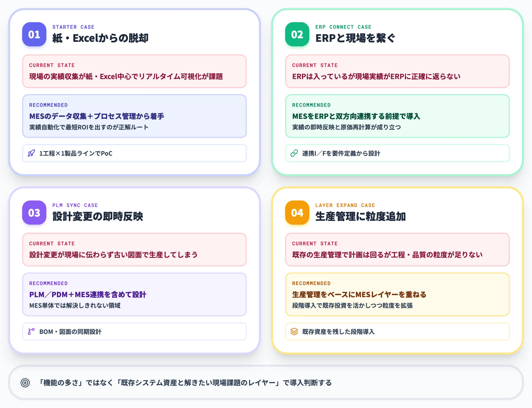Select the link icon beside 連携I／F text
Image resolution: width=532 pixels, height=408 pixels.
(294, 153)
